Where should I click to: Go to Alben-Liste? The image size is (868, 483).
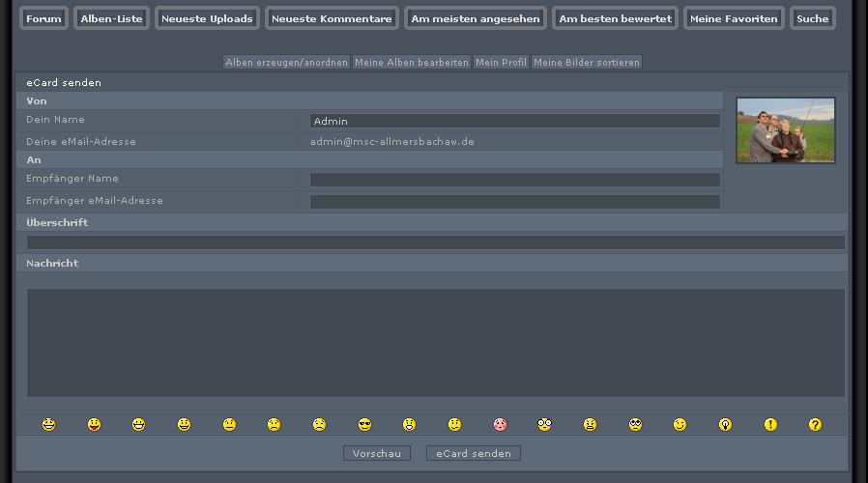click(x=111, y=18)
